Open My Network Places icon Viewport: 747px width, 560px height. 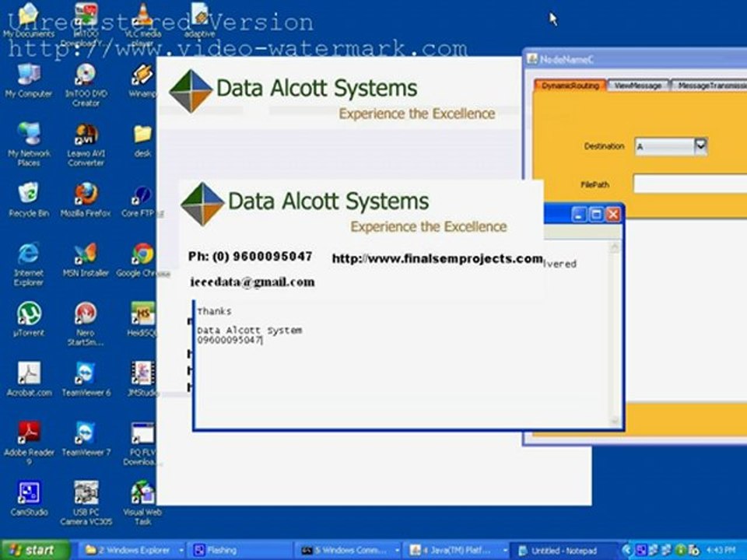[x=29, y=145]
